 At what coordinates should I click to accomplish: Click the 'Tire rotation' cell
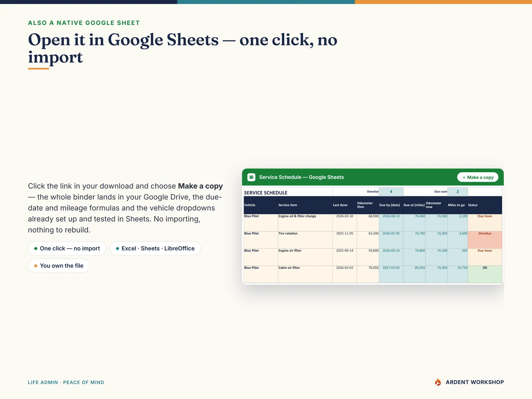pos(305,240)
